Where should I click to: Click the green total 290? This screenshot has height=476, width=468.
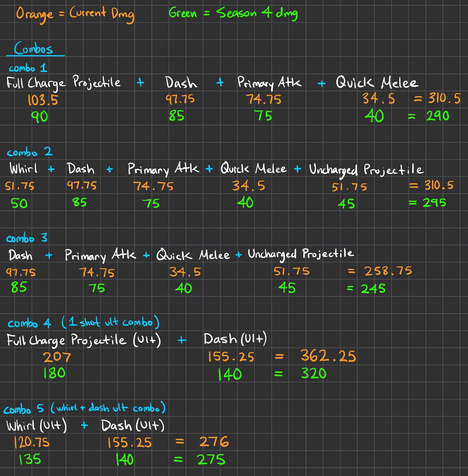[x=438, y=116]
